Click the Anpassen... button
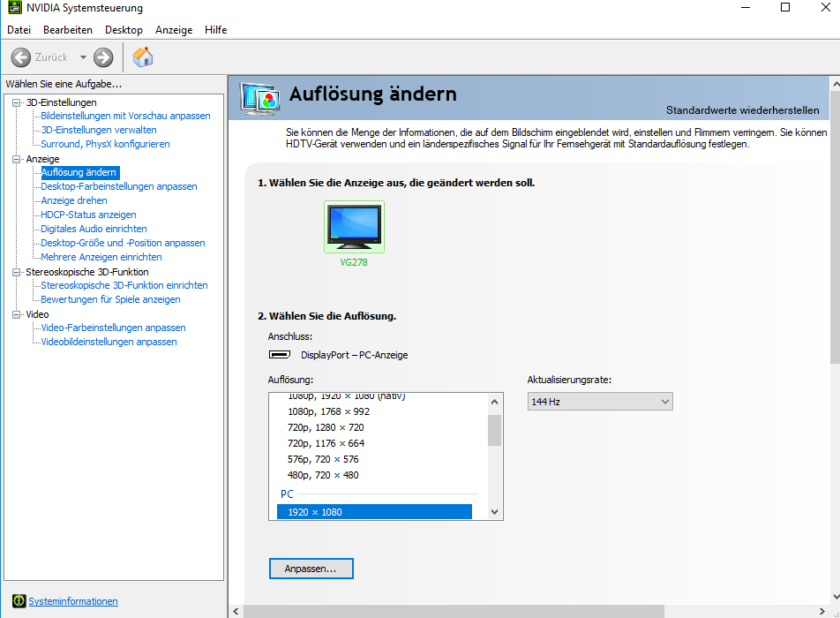 311,569
